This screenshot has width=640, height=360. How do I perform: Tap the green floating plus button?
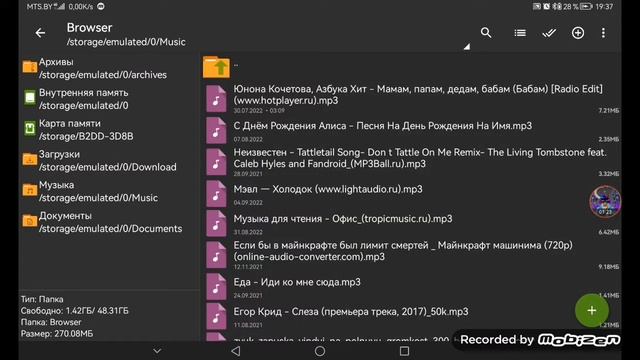591,311
